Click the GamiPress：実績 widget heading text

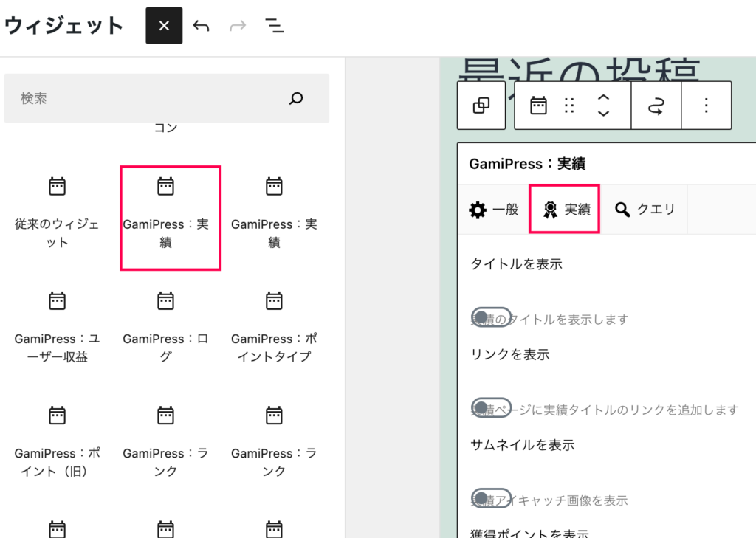click(527, 164)
